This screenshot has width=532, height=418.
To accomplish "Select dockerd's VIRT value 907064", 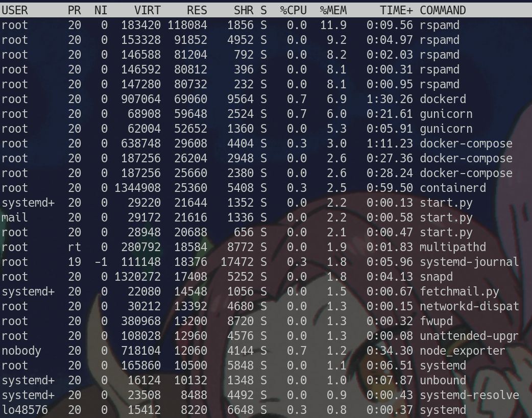I will 141,99.
